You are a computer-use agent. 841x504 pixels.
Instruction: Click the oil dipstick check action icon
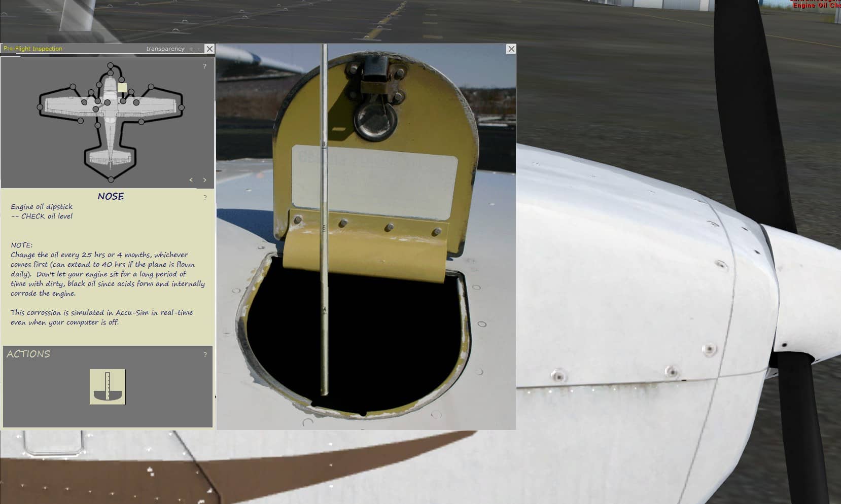pyautogui.click(x=108, y=387)
